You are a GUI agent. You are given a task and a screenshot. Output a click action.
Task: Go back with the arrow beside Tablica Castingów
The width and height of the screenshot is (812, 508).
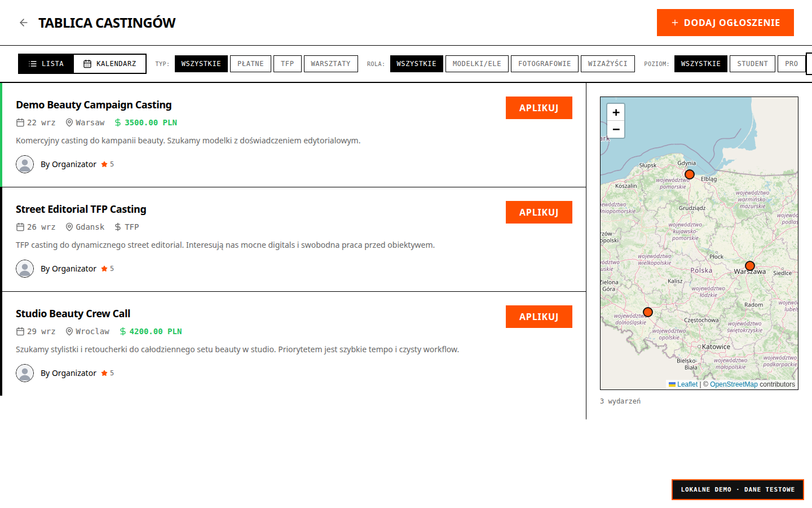coord(23,23)
